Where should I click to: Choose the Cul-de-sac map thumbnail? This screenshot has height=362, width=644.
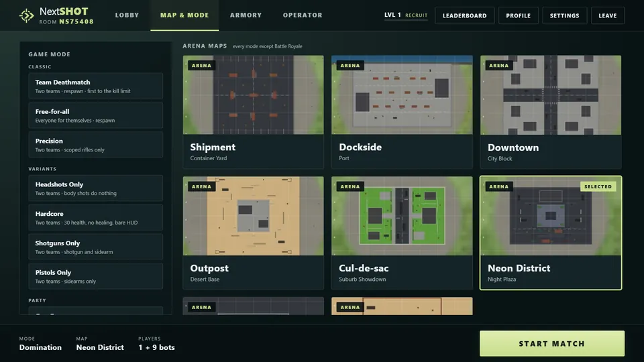402,216
